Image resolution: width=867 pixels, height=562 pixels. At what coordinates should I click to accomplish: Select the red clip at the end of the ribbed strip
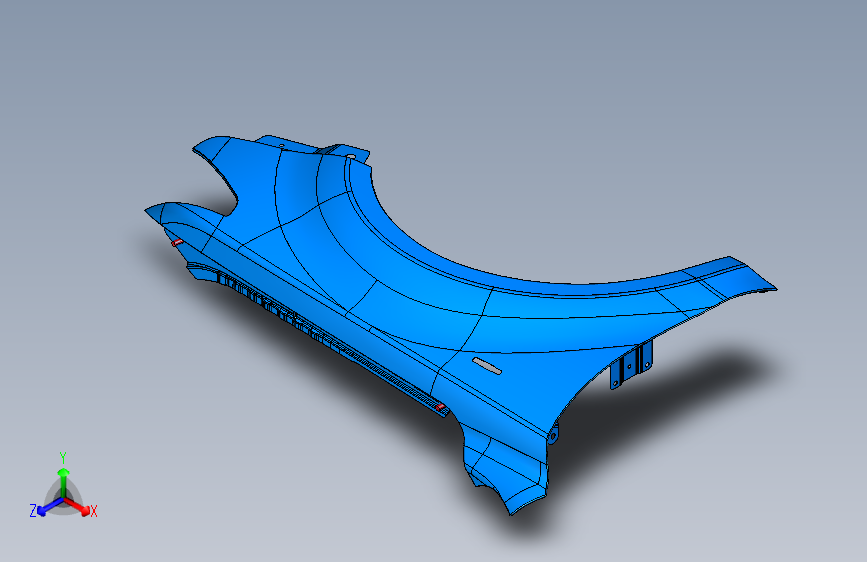pyautogui.click(x=441, y=408)
